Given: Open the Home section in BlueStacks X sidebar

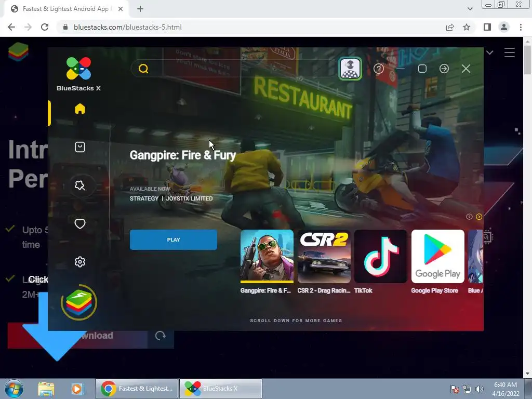Looking at the screenshot, I should pos(79,109).
